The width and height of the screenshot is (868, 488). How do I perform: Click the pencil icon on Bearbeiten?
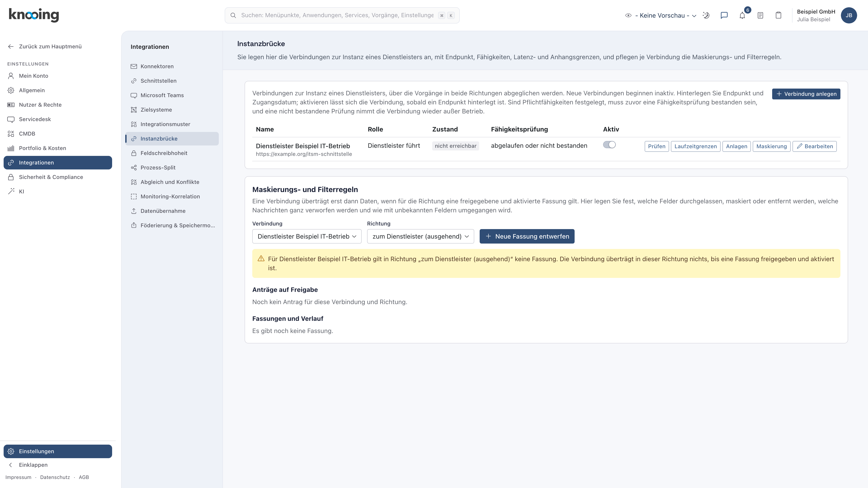pyautogui.click(x=799, y=146)
